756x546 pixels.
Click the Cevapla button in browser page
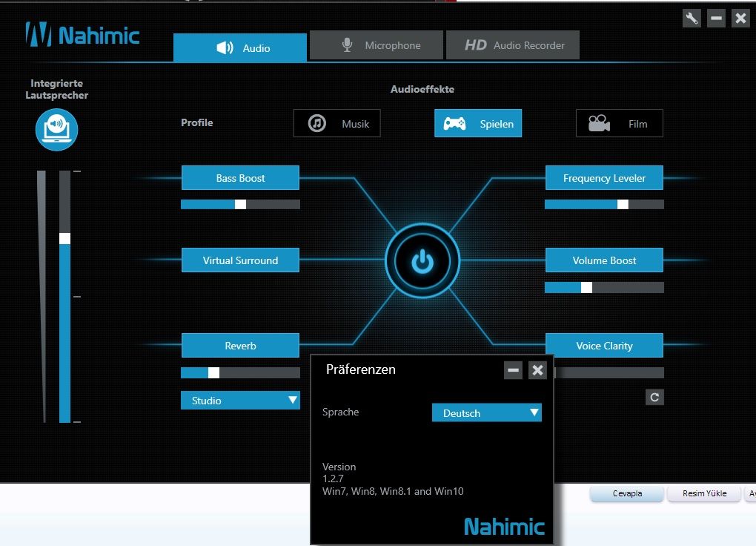pos(627,493)
